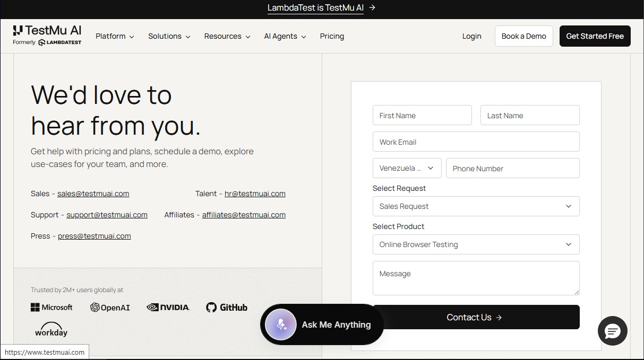Expand the Solutions menu
This screenshot has height=360, width=644.
pos(169,36)
